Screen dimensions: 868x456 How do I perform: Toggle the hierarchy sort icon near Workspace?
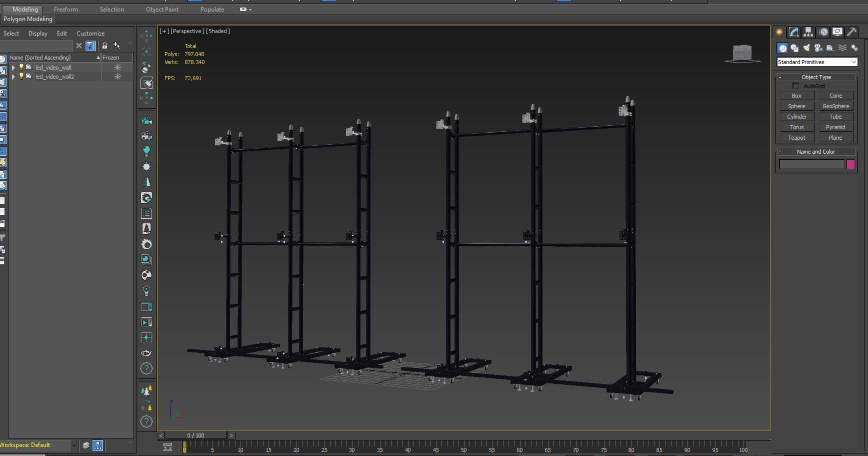98,445
